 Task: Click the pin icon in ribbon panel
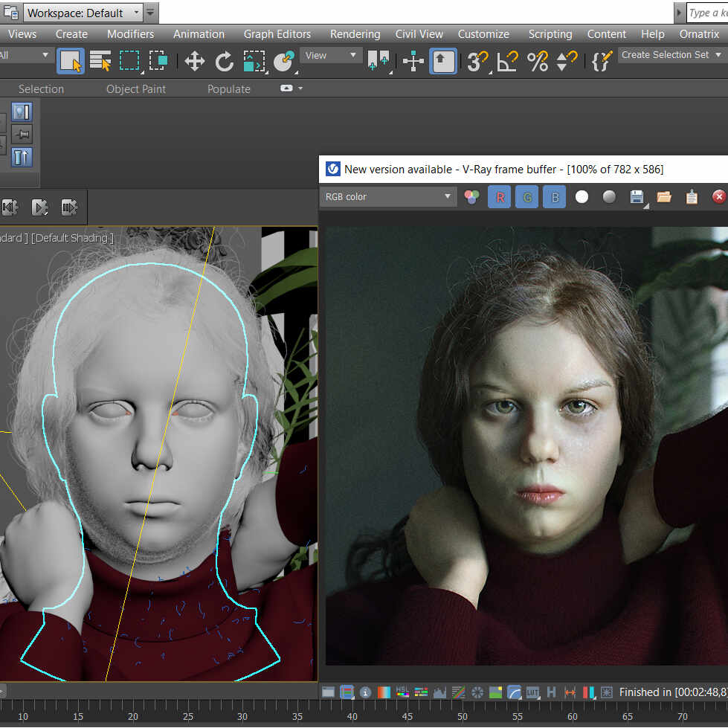22,135
